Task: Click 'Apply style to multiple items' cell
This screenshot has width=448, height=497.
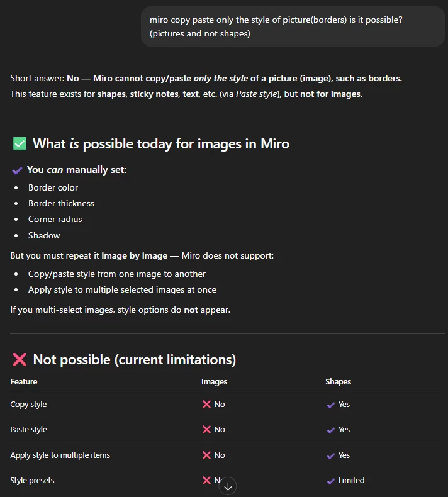Action: click(60, 455)
